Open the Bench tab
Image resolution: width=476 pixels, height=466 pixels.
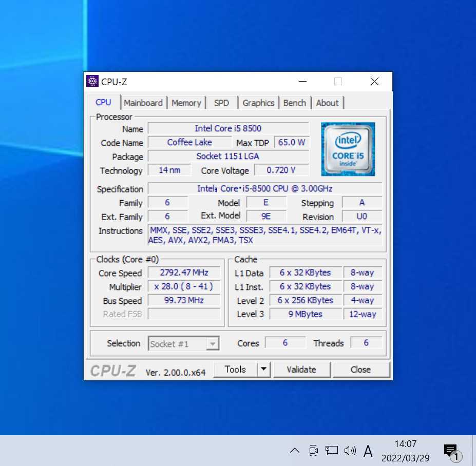point(294,103)
